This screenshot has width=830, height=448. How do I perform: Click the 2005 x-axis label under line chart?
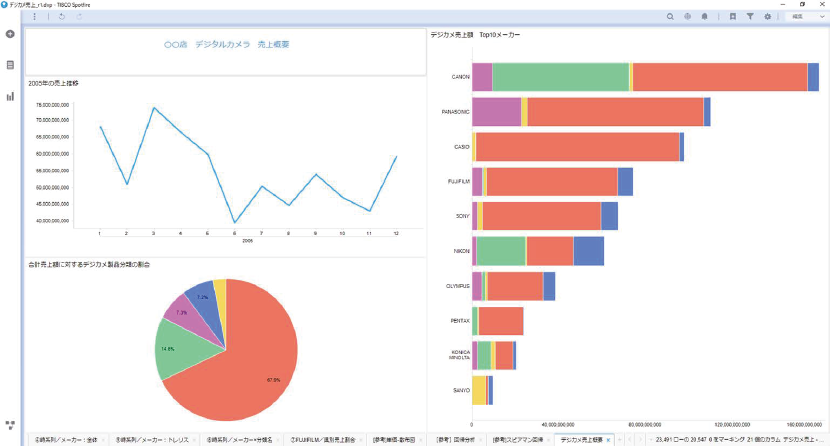[247, 240]
